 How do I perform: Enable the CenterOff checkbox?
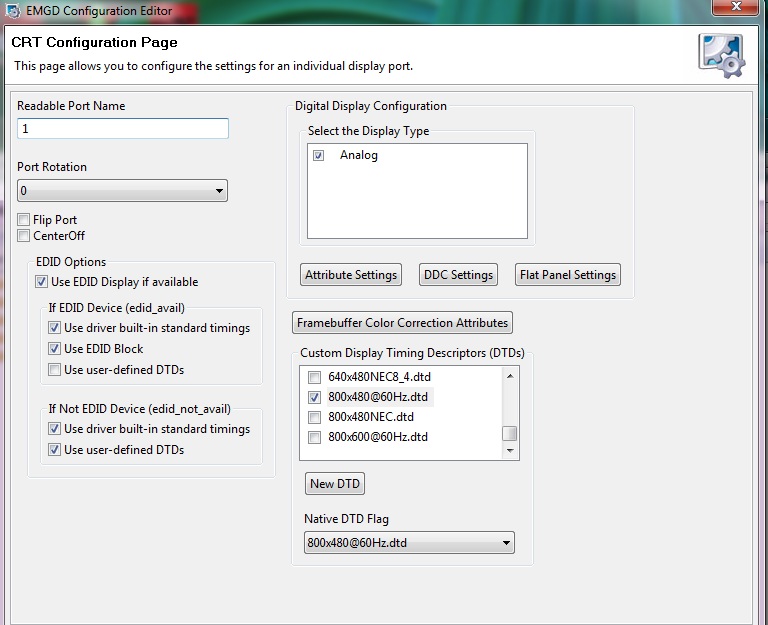(x=24, y=236)
